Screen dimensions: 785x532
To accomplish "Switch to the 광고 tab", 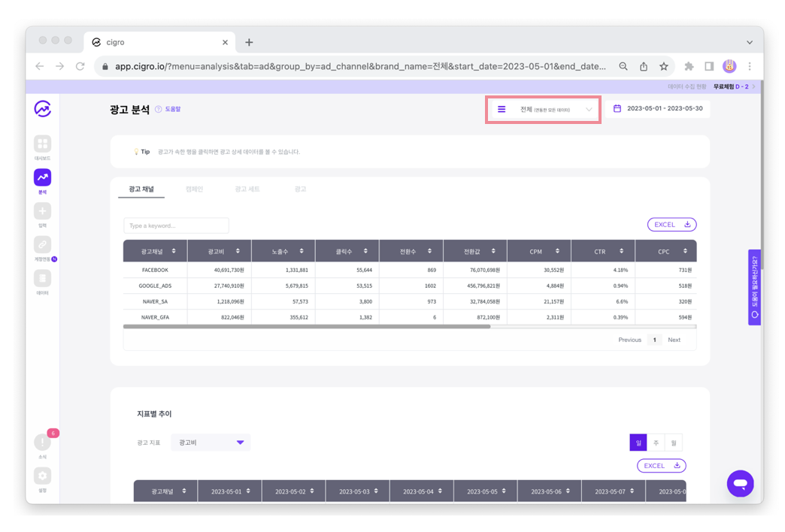I will 300,189.
